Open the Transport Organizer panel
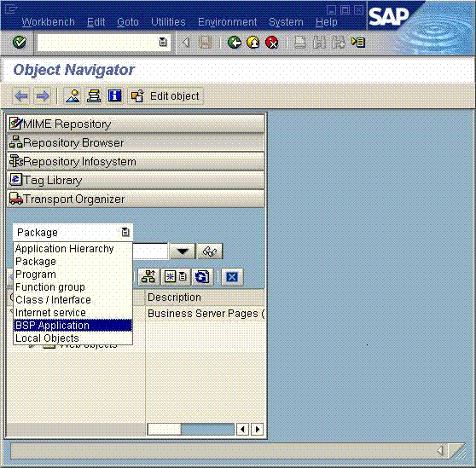476x468 pixels. 136,199
